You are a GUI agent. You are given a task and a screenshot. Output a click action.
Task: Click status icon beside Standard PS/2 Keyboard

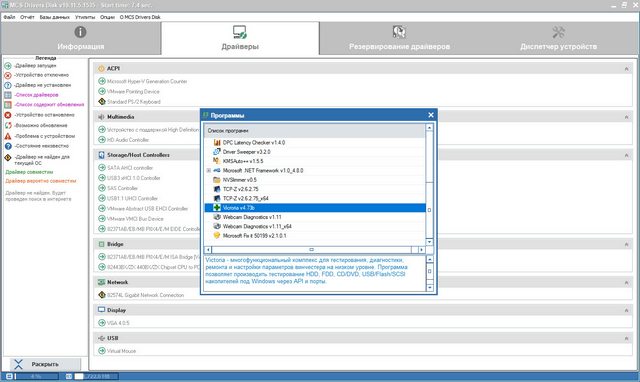point(102,101)
